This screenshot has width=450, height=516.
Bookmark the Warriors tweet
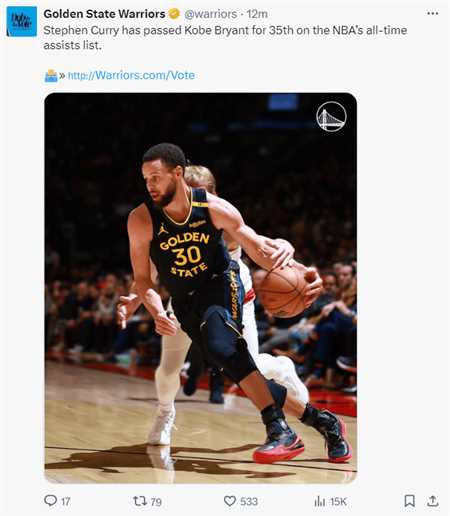[x=410, y=501]
